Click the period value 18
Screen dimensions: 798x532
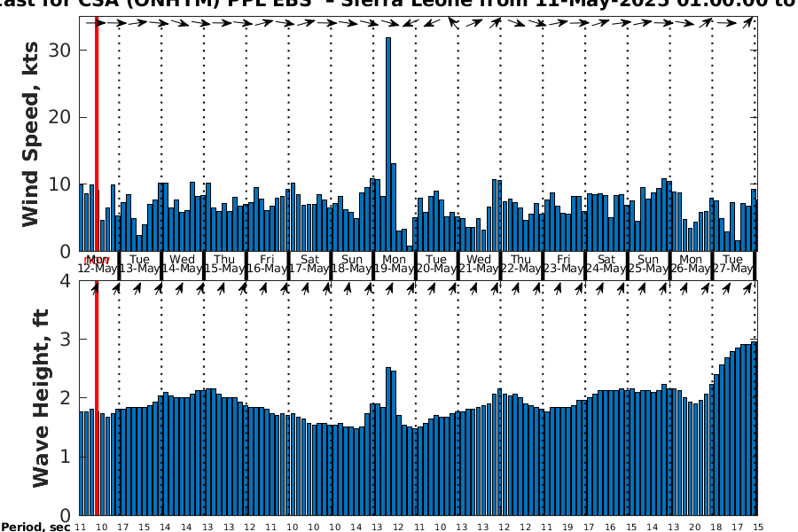[716, 528]
